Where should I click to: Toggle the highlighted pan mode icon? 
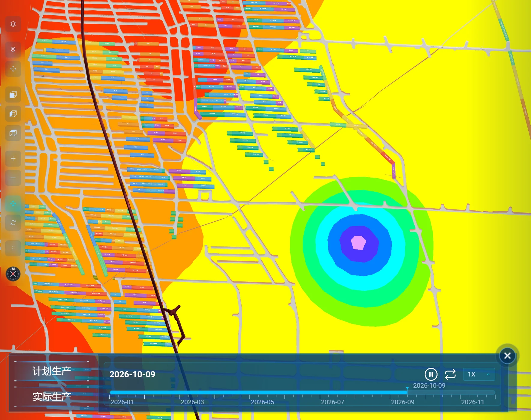coord(13,204)
